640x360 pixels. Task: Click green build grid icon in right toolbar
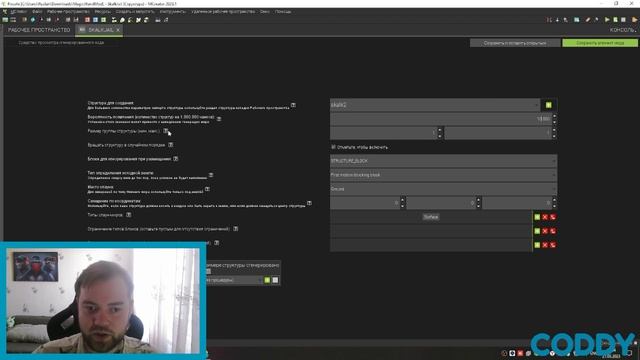(577, 20)
